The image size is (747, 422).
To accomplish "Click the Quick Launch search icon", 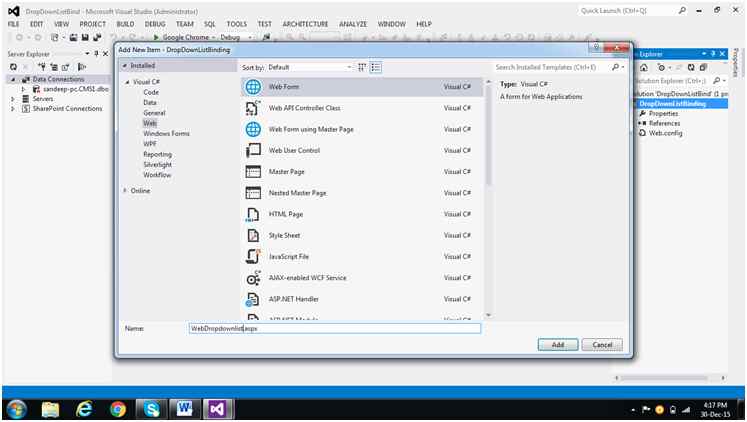I will [x=682, y=10].
